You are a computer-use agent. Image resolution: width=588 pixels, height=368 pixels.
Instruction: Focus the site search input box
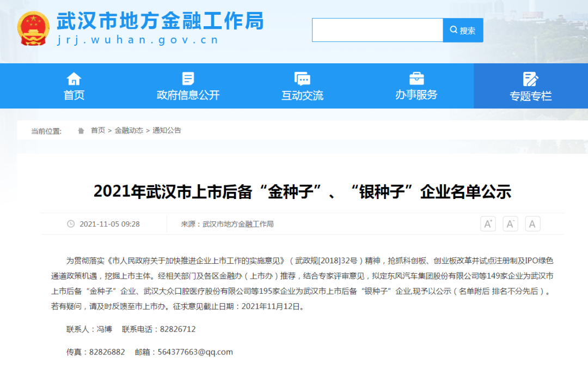pos(377,31)
